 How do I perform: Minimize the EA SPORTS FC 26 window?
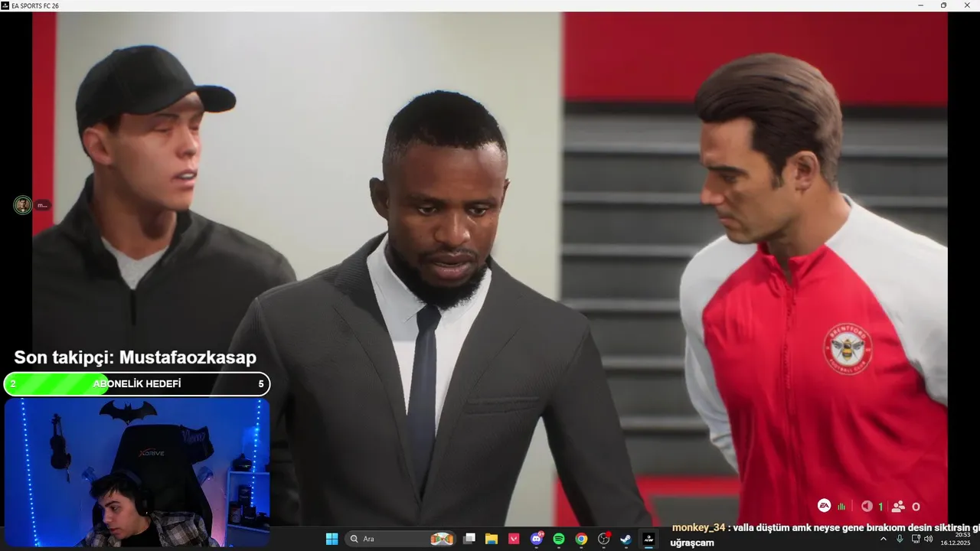click(920, 5)
